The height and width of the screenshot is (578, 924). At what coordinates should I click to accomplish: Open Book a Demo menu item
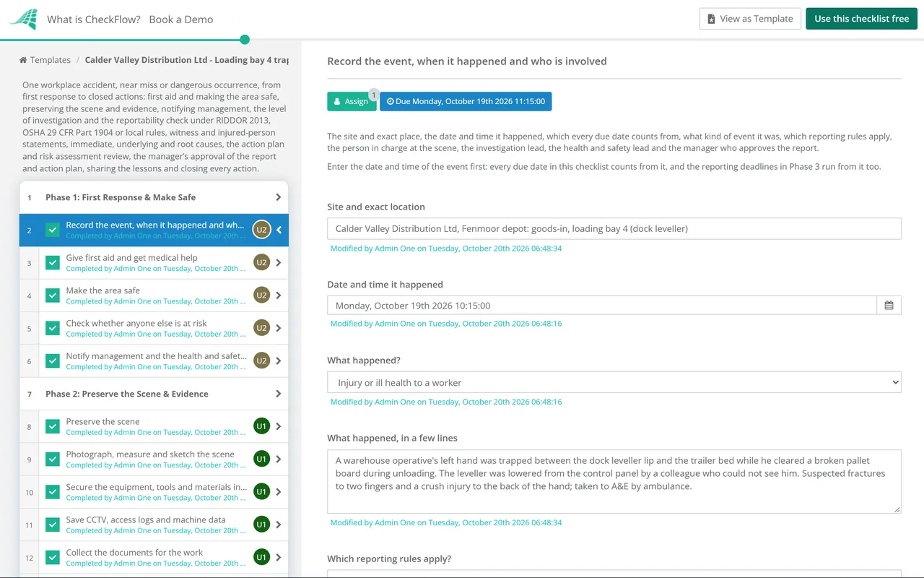click(x=181, y=20)
